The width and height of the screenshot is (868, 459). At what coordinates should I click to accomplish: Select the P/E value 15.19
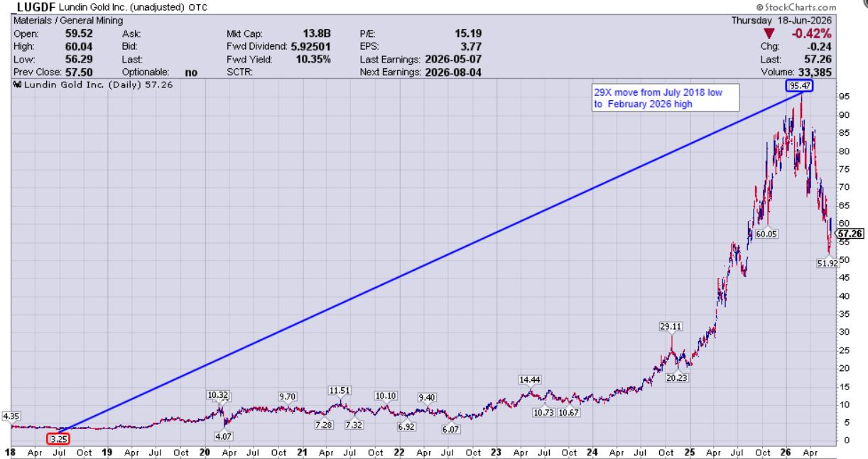coord(469,33)
